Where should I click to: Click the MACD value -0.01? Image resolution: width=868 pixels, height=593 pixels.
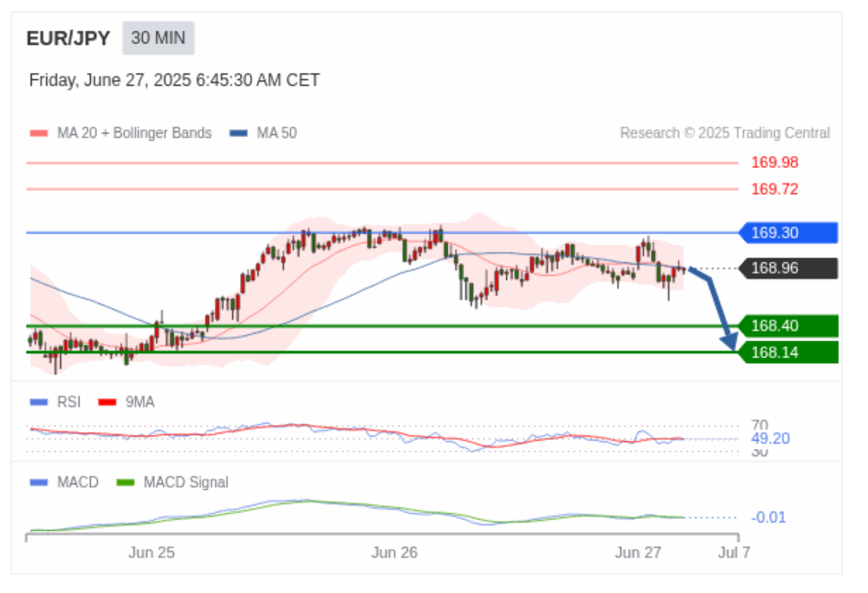coord(768,517)
